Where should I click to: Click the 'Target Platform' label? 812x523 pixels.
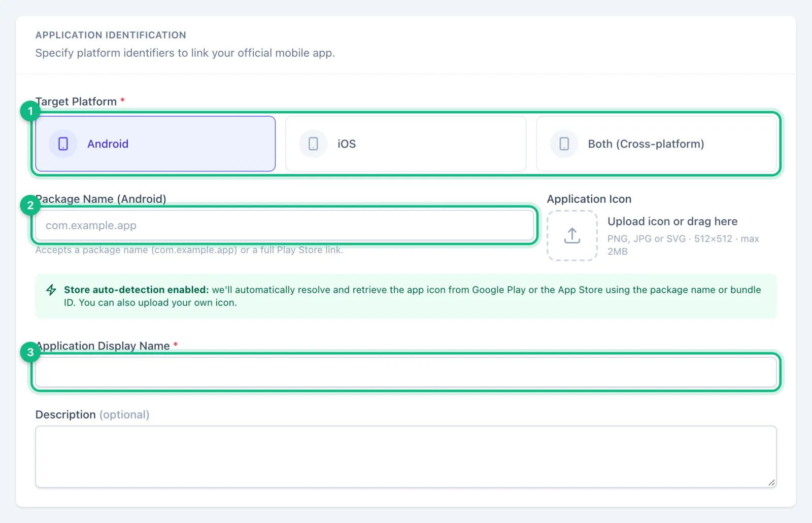coord(76,101)
